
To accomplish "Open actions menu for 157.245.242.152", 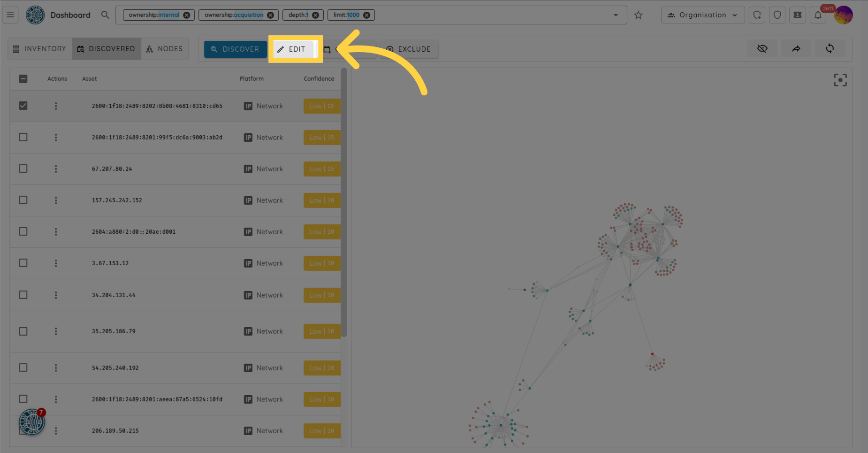I will [x=56, y=200].
